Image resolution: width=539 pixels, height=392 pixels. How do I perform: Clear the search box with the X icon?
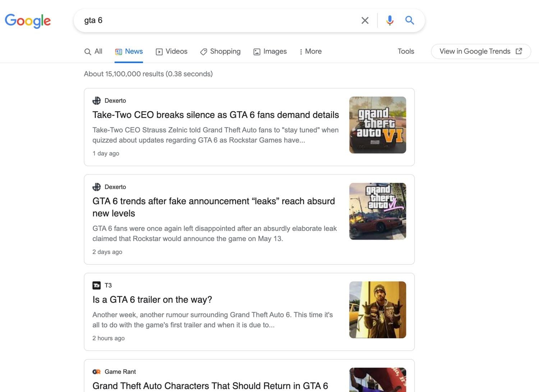[365, 20]
